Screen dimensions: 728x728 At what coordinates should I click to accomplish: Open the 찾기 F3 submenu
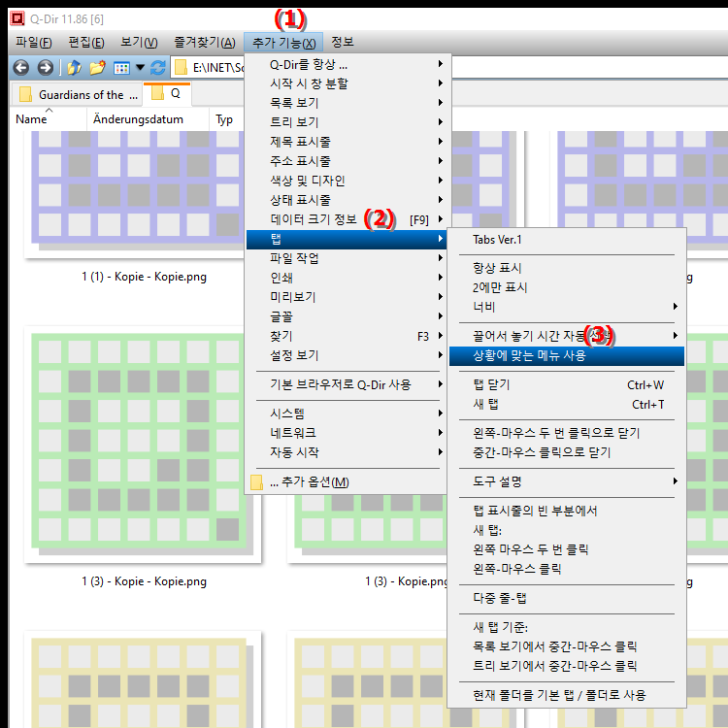pyautogui.click(x=347, y=337)
